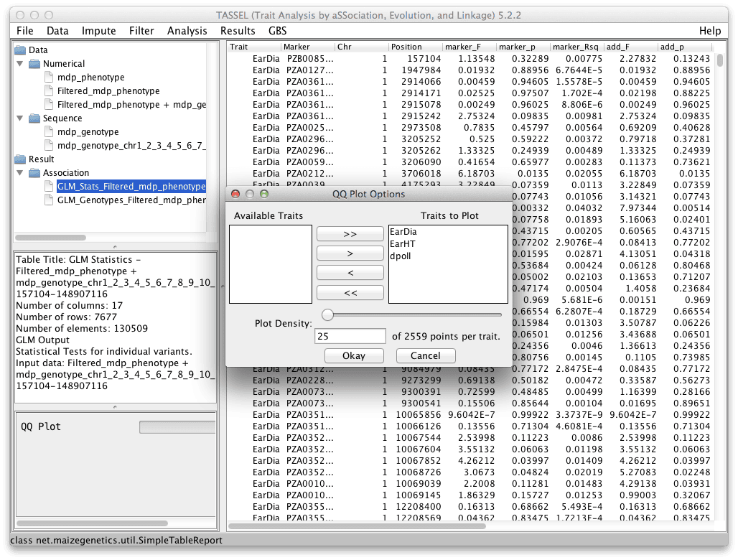The height and width of the screenshot is (560, 738).
Task: Click the Association folder icon
Action: [x=34, y=173]
